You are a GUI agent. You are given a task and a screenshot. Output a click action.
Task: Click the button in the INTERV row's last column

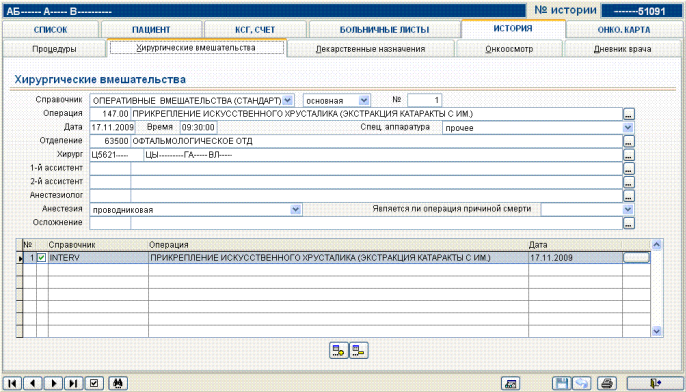click(x=636, y=258)
